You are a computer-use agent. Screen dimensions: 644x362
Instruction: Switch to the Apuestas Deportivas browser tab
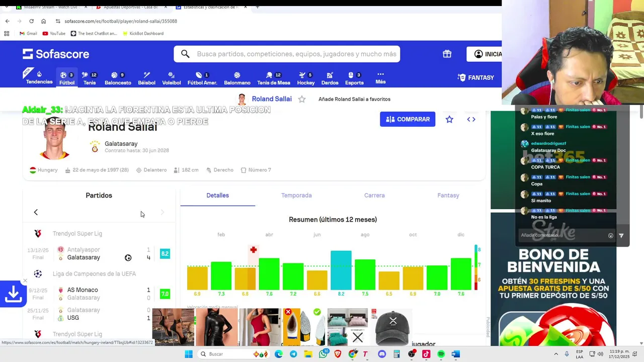[x=132, y=7]
